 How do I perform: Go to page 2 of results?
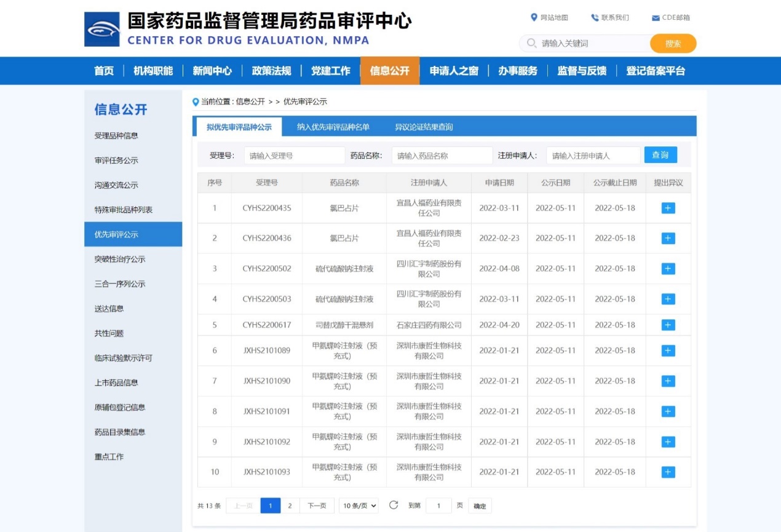pyautogui.click(x=290, y=506)
